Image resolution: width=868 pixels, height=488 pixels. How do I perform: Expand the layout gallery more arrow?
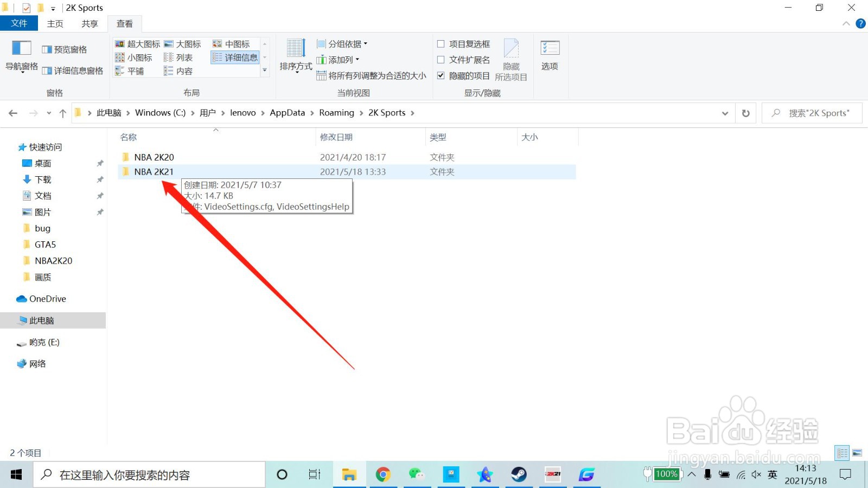[x=265, y=70]
